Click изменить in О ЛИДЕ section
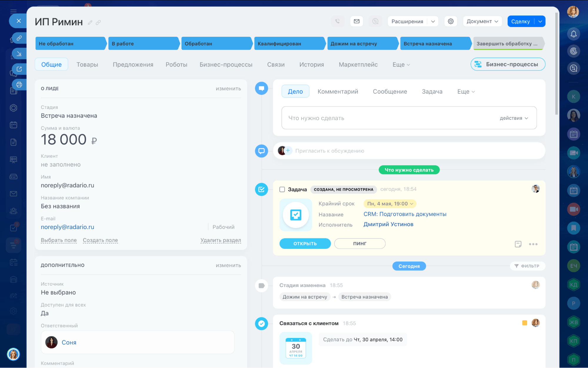The height and width of the screenshot is (368, 588). 228,89
